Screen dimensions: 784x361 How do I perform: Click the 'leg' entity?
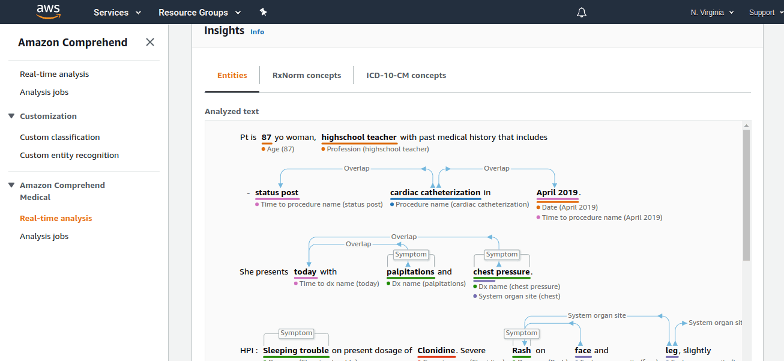tap(672, 350)
